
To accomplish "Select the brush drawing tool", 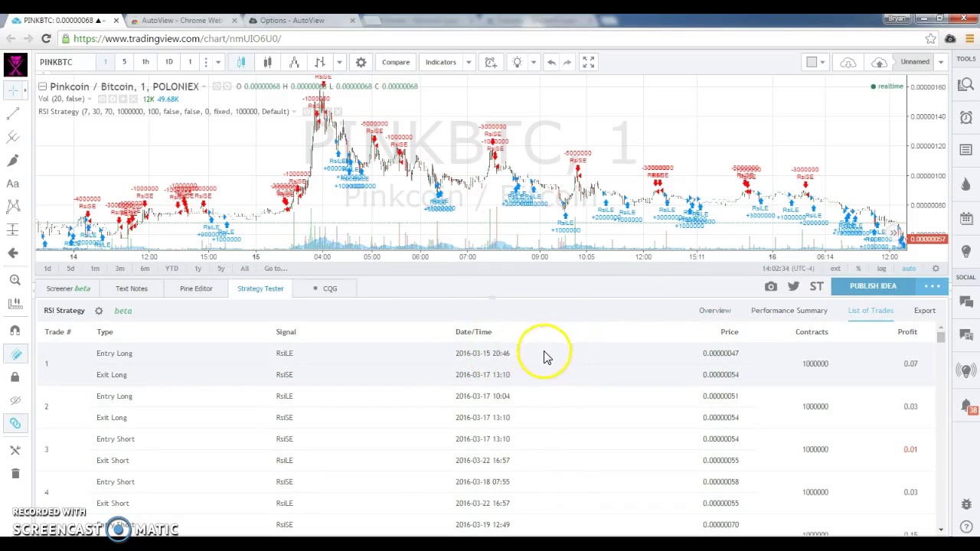I will [x=13, y=160].
